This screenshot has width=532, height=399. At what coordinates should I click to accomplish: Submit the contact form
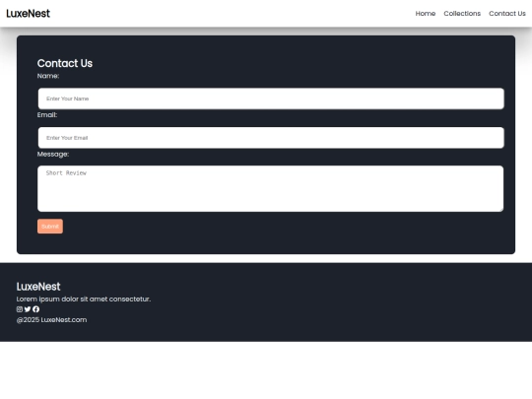pyautogui.click(x=50, y=227)
